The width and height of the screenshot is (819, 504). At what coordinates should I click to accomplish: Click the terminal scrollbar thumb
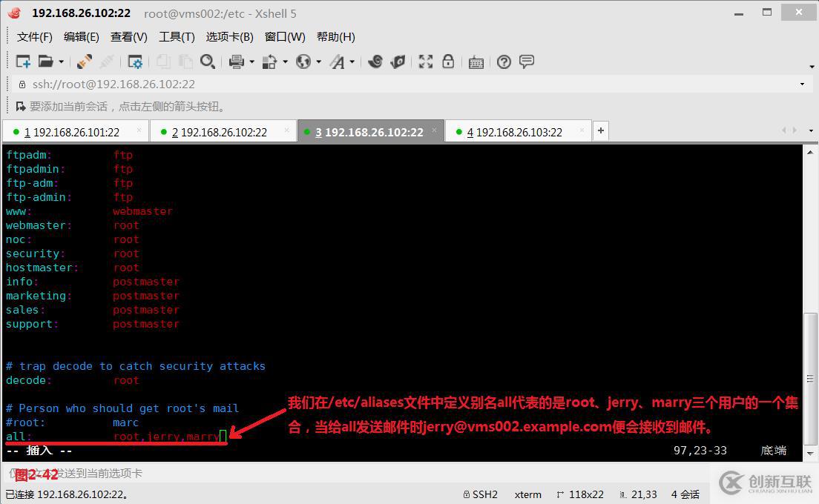(810, 379)
